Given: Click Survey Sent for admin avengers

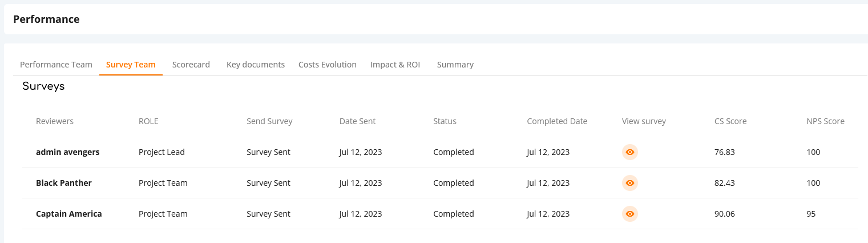Looking at the screenshot, I should 268,152.
